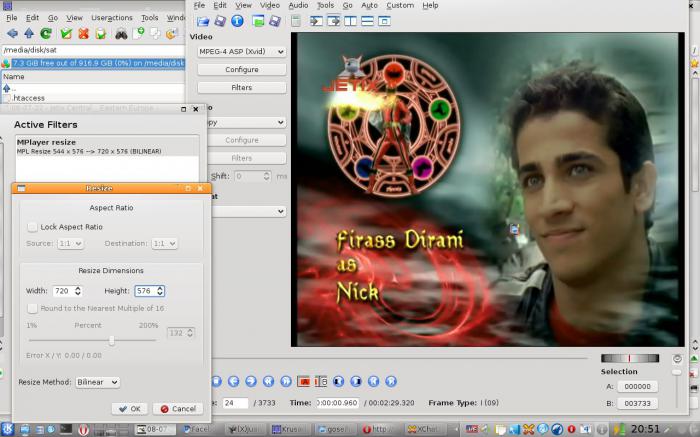Reload the Krusader panel with green refresh icon
This screenshot has height=437, width=700.
pyautogui.click(x=46, y=33)
